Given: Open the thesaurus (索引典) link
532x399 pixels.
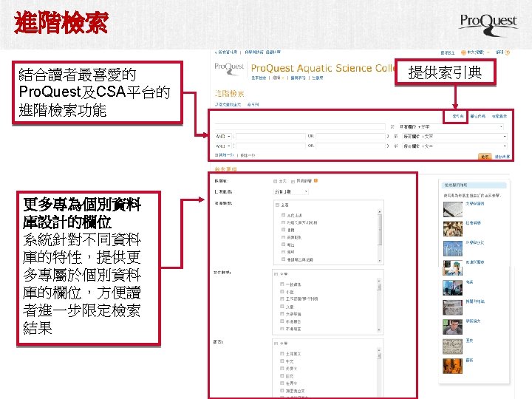Looking at the screenshot, I should pos(457,117).
